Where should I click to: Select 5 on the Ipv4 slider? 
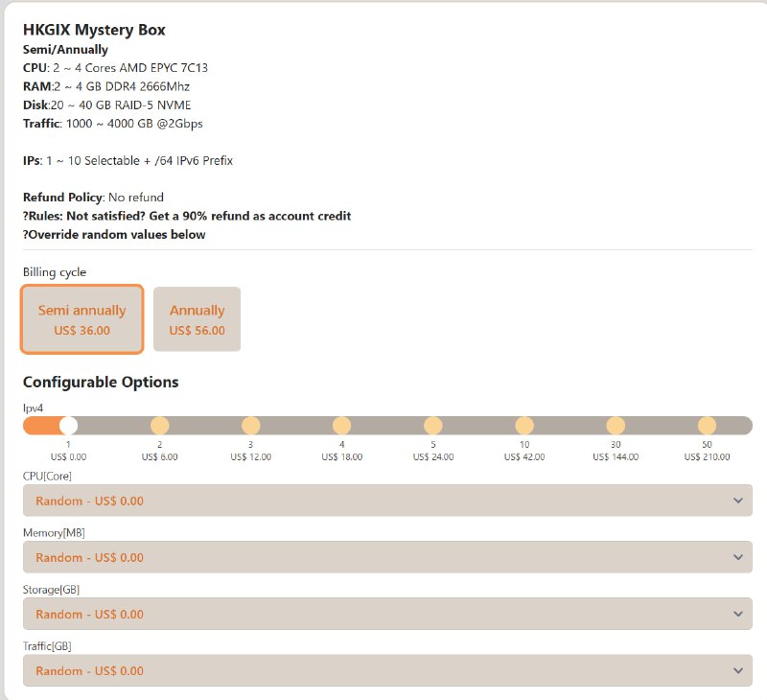(x=432, y=426)
